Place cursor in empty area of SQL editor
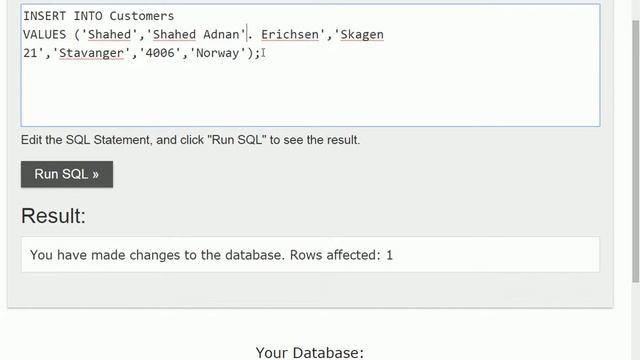Image resolution: width=640 pixels, height=360 pixels. pyautogui.click(x=310, y=94)
